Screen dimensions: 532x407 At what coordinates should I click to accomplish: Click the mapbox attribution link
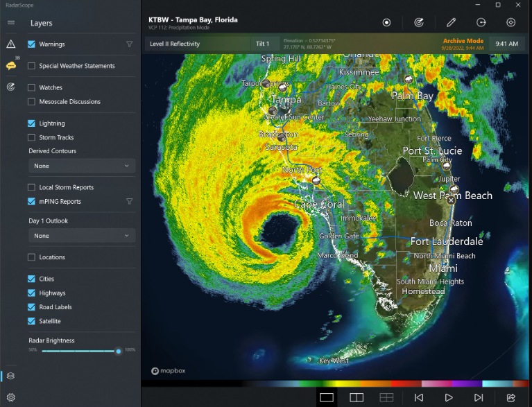point(169,371)
